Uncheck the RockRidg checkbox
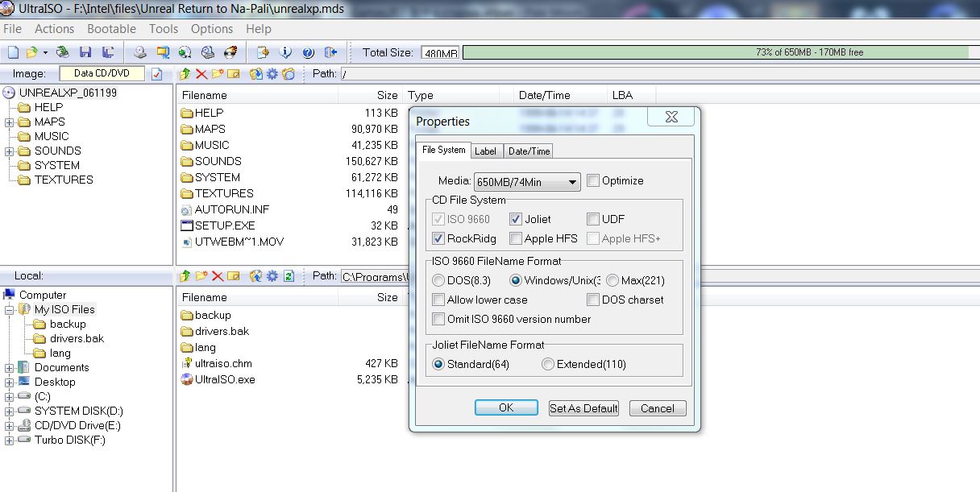 (x=438, y=238)
